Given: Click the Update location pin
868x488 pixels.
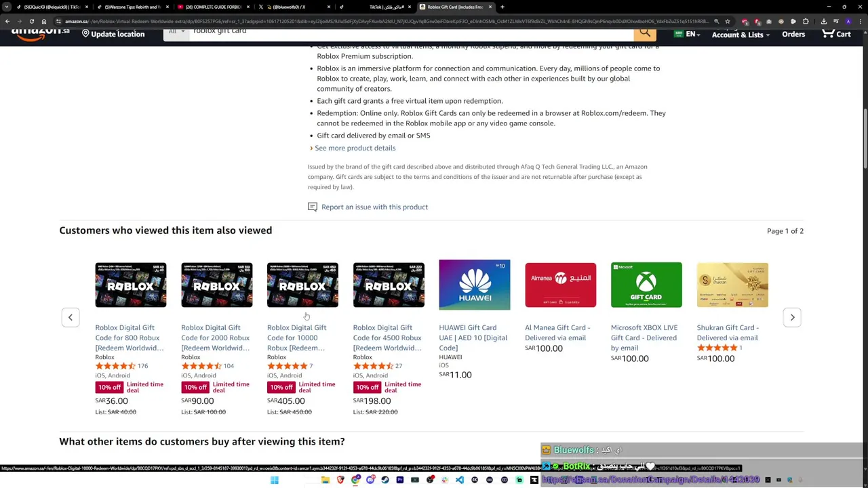Looking at the screenshot, I should point(86,33).
